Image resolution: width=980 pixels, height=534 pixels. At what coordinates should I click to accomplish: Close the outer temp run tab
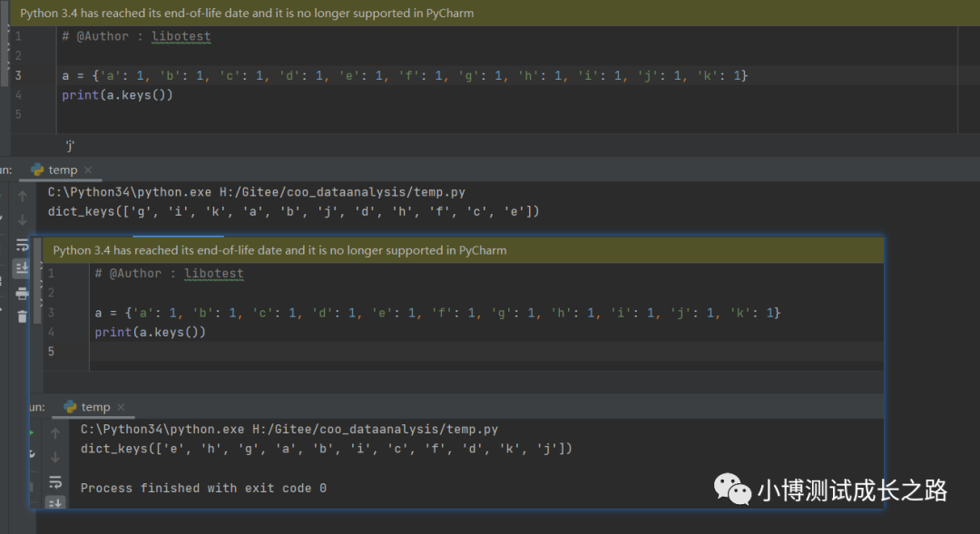click(x=88, y=170)
